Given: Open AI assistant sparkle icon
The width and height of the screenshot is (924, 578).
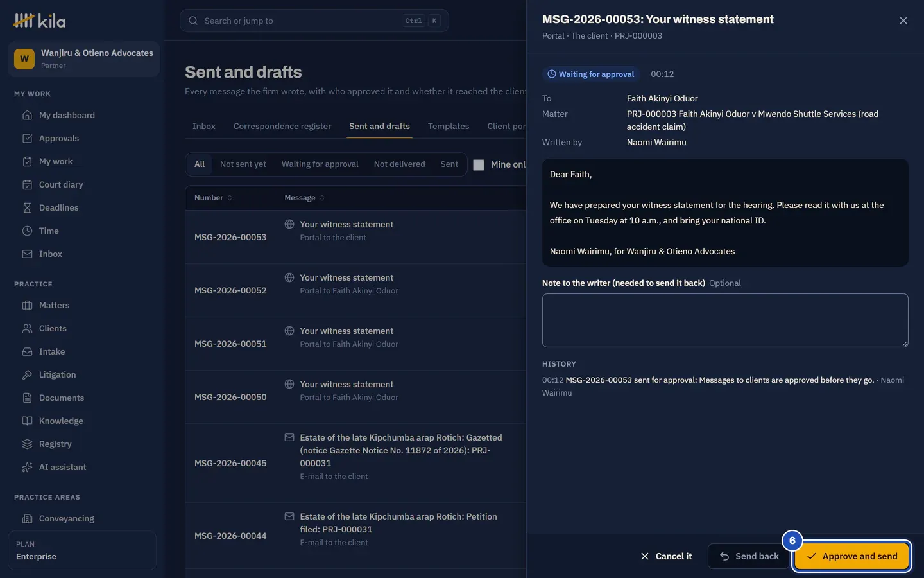Looking at the screenshot, I should [x=27, y=467].
